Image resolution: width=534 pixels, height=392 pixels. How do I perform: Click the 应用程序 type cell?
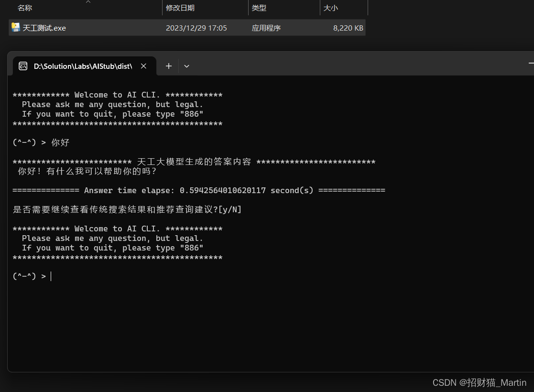tap(266, 28)
